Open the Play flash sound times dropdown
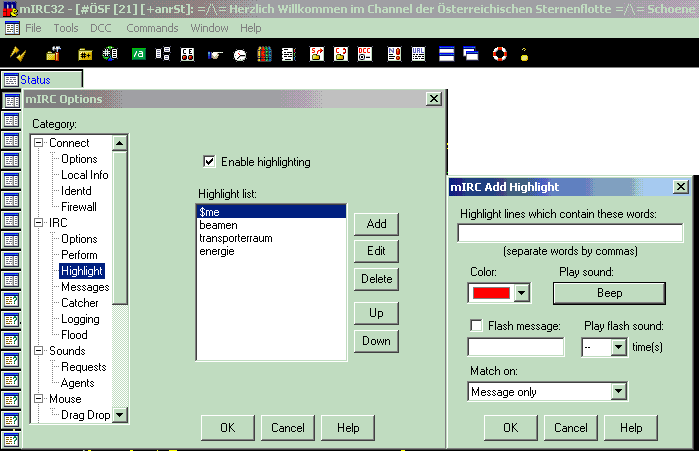The image size is (699, 451). [618, 347]
